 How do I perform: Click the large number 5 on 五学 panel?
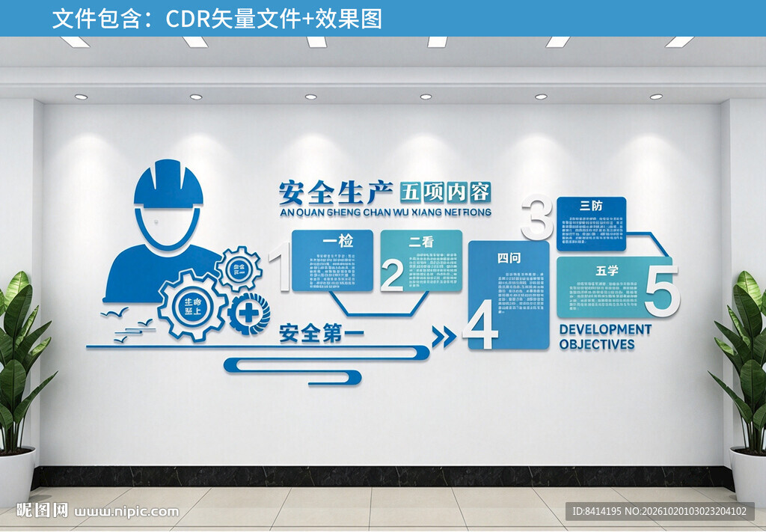click(x=663, y=291)
